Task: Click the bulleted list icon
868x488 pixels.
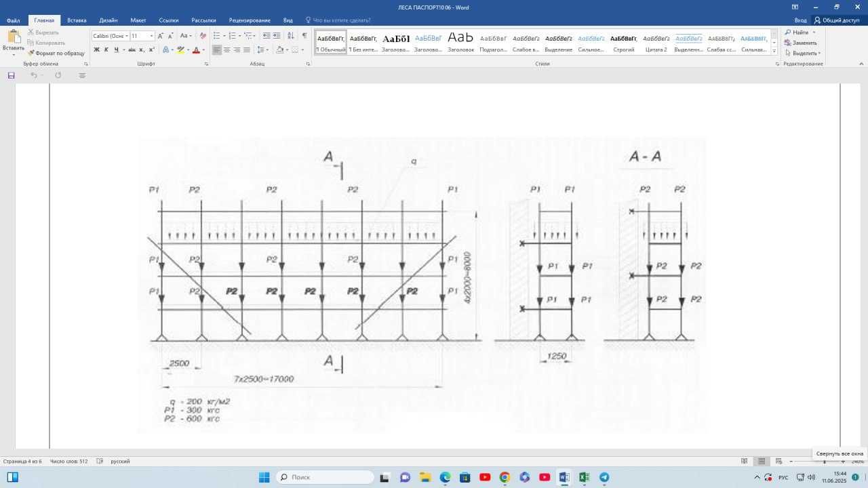Action: point(217,35)
